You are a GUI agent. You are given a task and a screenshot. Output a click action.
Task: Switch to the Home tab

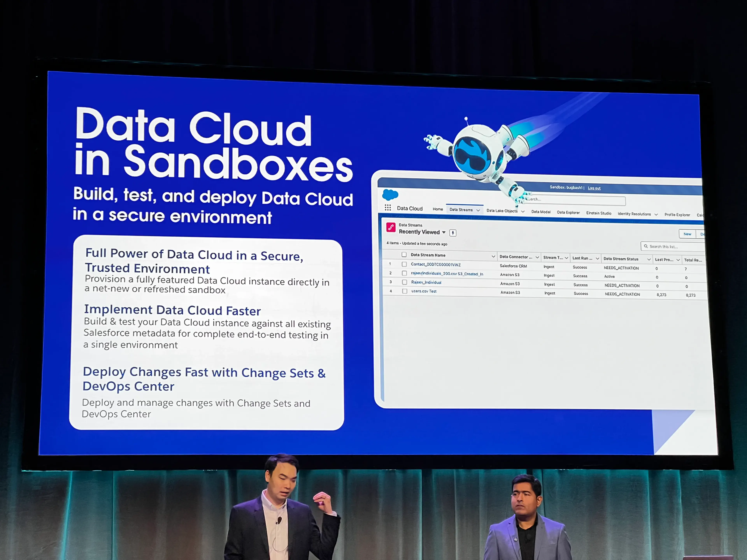click(x=438, y=209)
